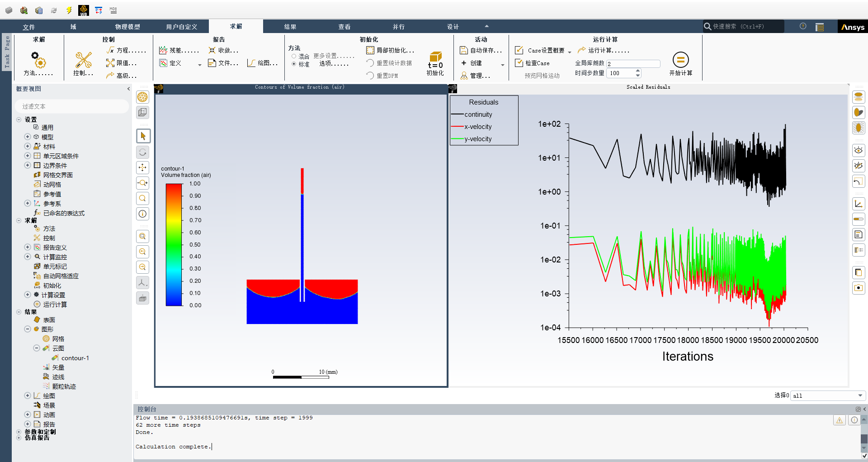Viewport: 868px width, 462px height.
Task: Open solution Controls (控制) wrench icon
Action: 83,63
